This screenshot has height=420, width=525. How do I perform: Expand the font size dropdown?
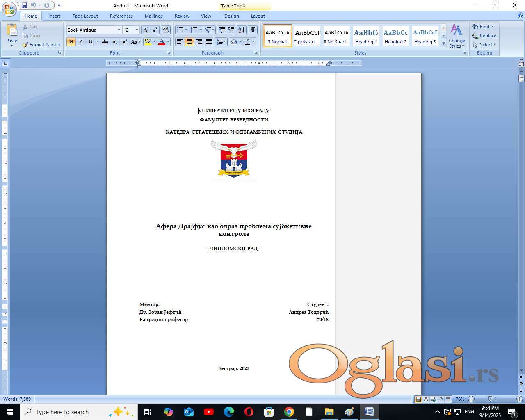point(137,30)
